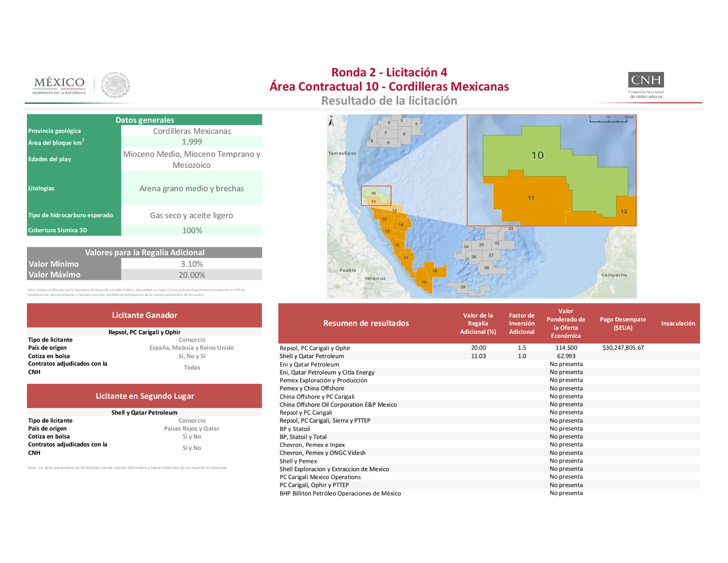Click the Cobertura Sísmica 3D value 100%
728x563 pixels.
pyautogui.click(x=192, y=230)
